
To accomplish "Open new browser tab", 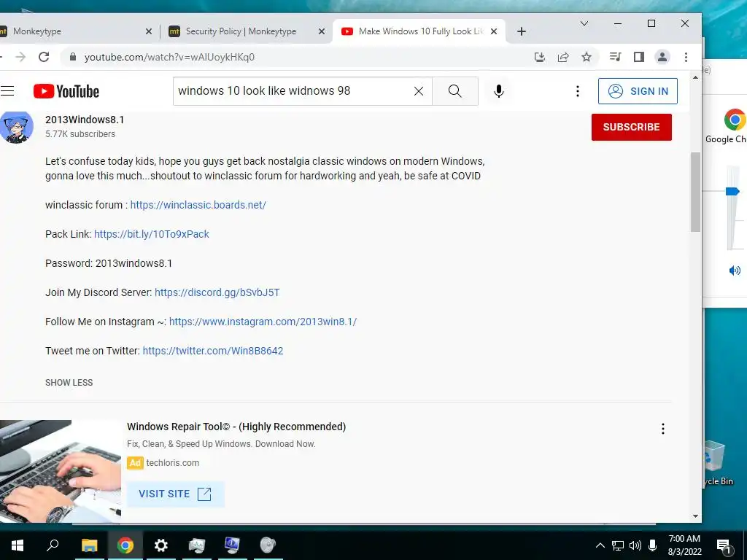I will pos(522,31).
